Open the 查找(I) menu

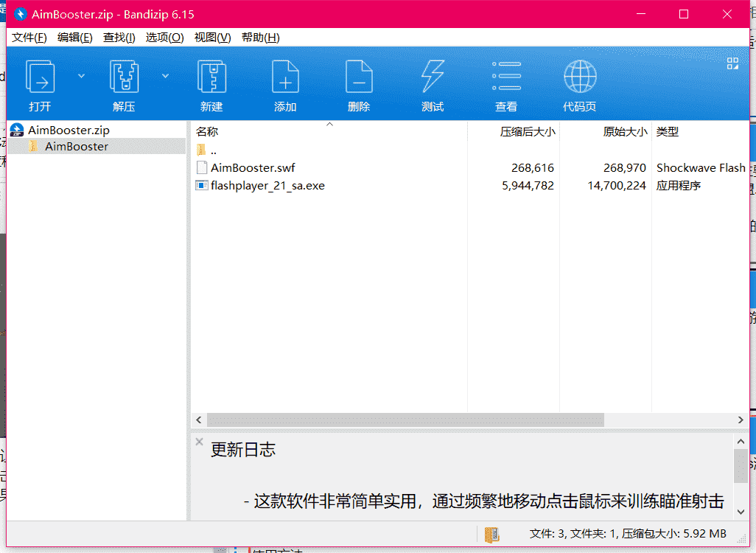point(119,38)
